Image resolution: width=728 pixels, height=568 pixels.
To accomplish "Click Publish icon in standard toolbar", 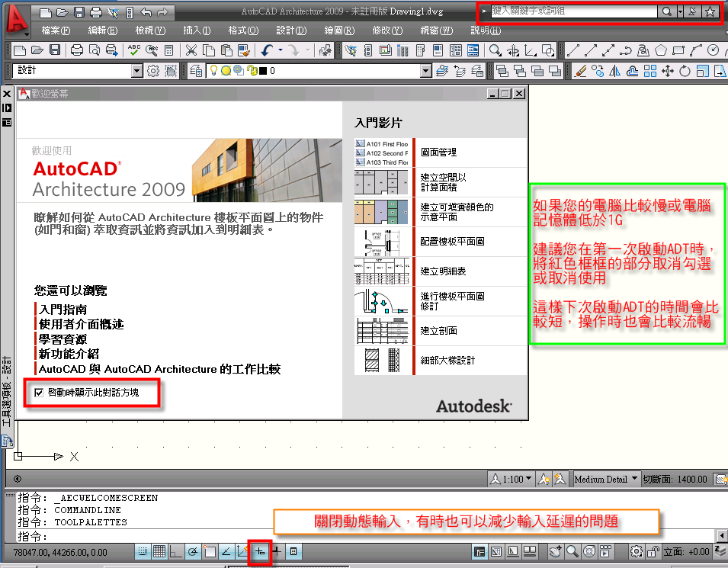I will [x=112, y=50].
